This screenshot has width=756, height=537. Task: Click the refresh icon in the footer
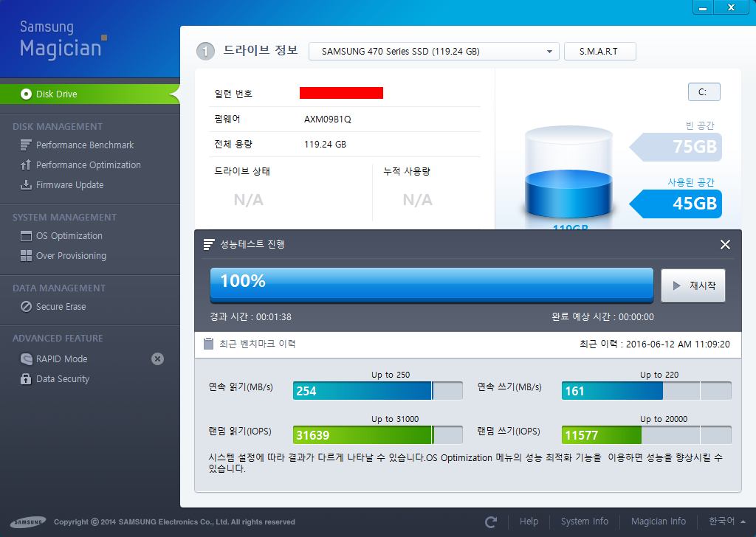point(491,522)
